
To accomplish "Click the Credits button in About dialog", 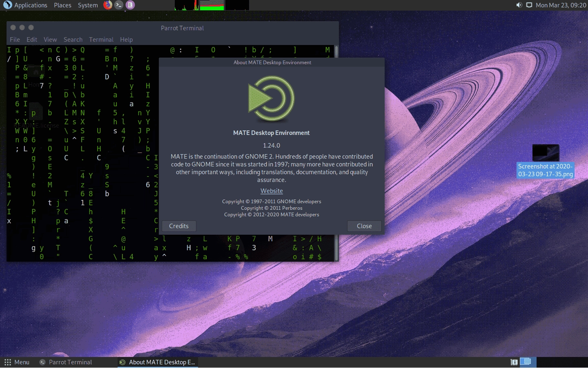I will [x=179, y=226].
